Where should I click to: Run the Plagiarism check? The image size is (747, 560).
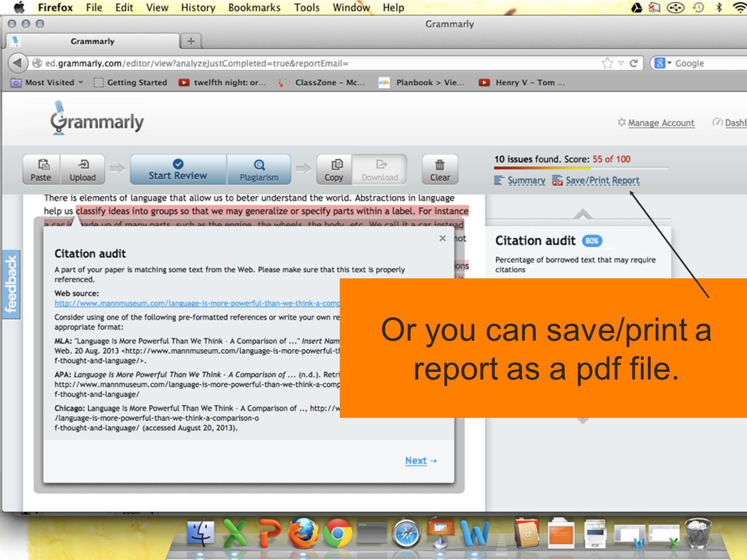(259, 170)
